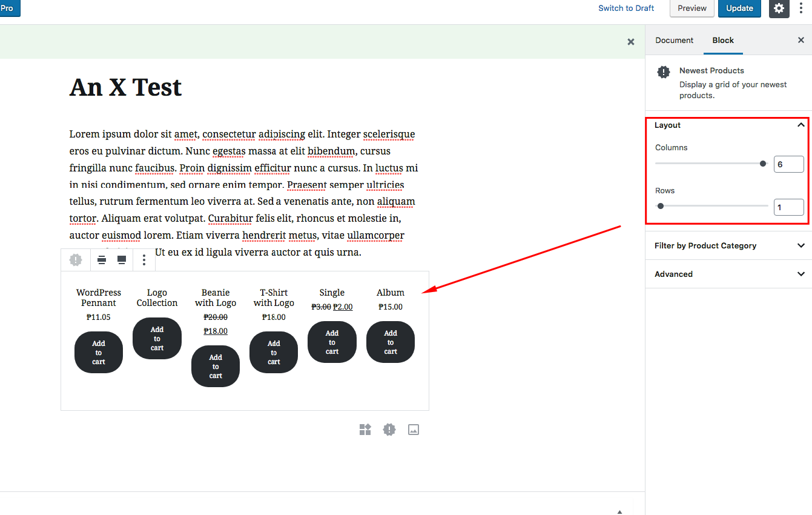Click the block type icon in block toolbar
Image resolution: width=812 pixels, height=515 pixels.
click(76, 260)
